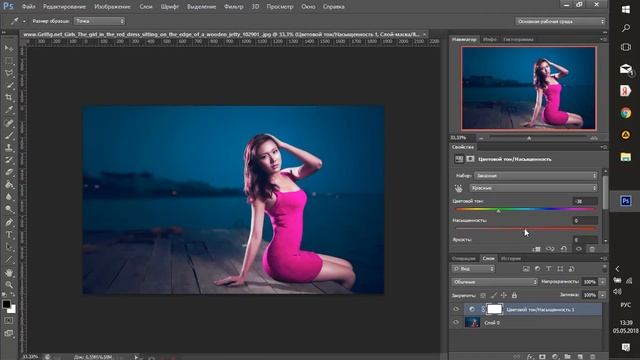Select the Eyedropper tool in toolbox

coord(9,109)
